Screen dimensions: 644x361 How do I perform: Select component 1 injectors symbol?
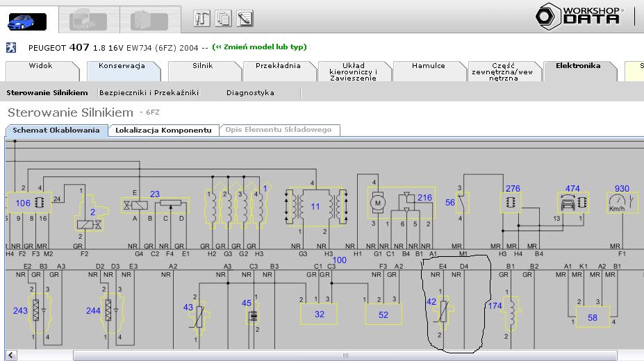[237, 204]
